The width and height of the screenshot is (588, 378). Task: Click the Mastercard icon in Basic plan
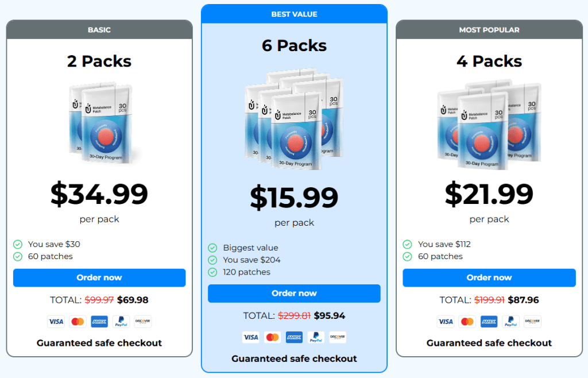78,322
